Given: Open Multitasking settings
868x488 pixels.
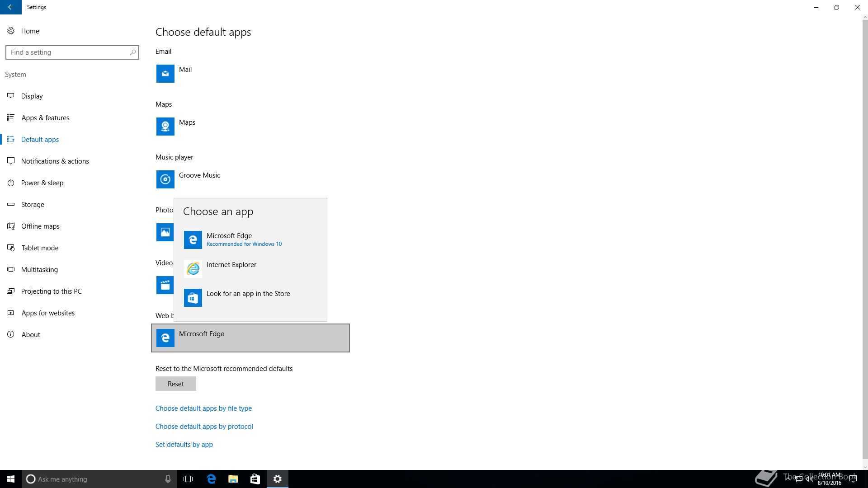Looking at the screenshot, I should 72,269.
